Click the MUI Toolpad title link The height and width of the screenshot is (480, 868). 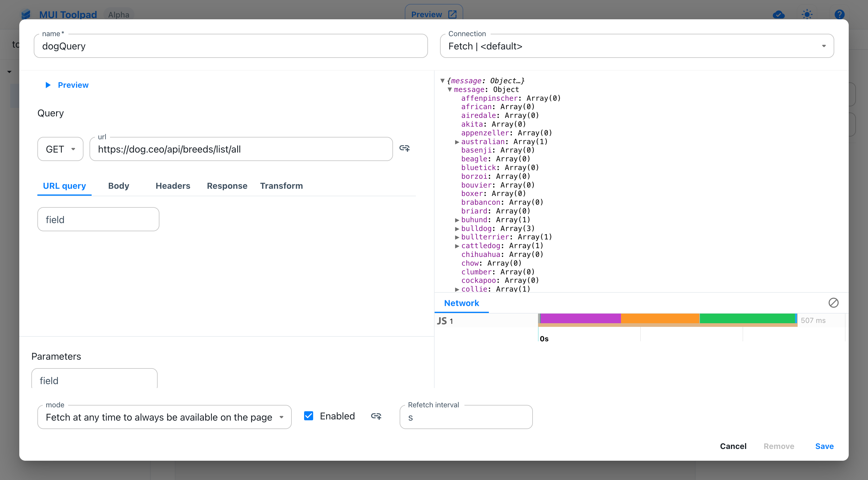pos(68,14)
